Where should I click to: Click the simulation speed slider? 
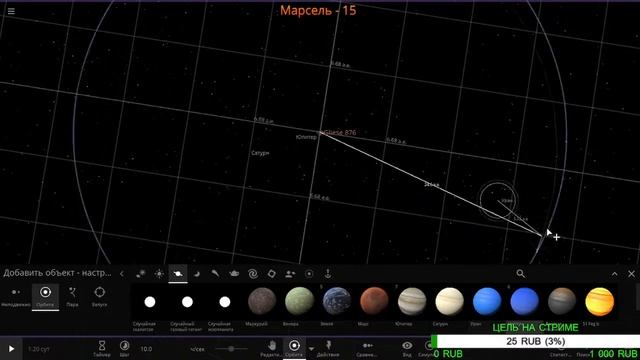pos(231,349)
